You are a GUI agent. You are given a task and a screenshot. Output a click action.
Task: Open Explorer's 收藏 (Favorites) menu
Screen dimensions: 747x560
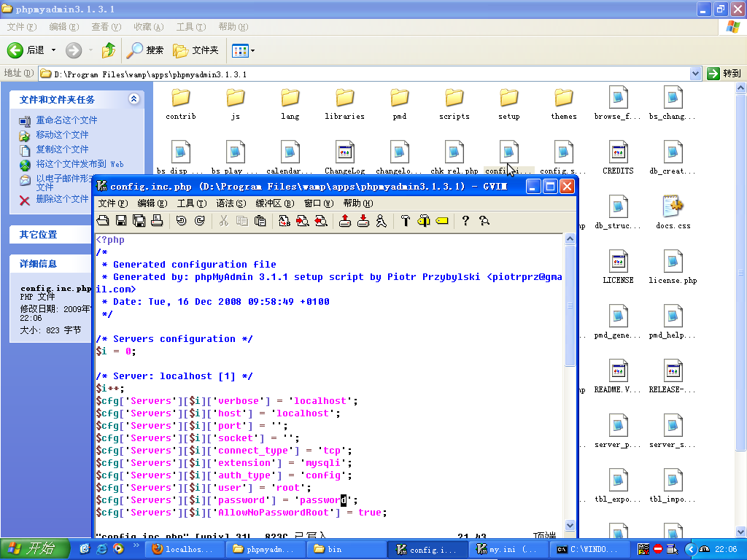[149, 27]
